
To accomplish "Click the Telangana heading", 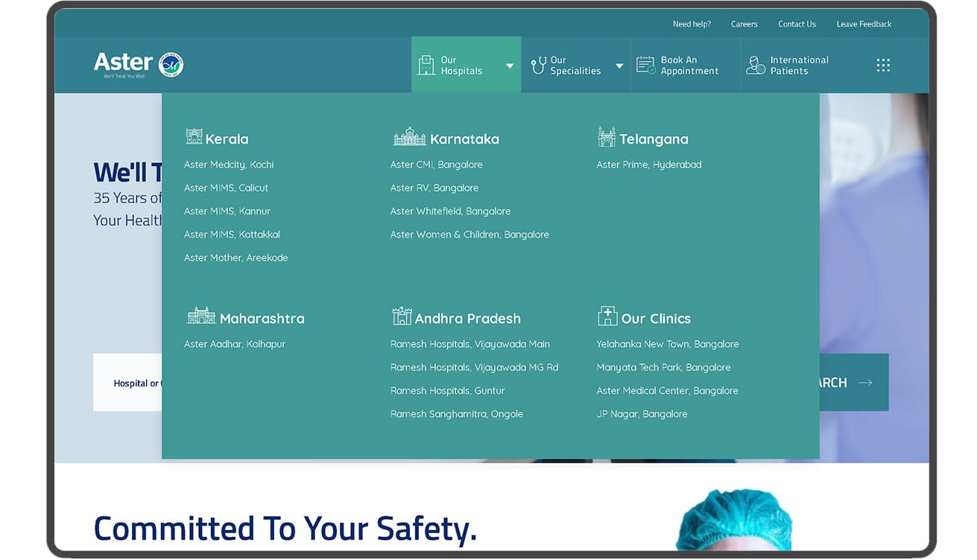I will [x=654, y=139].
